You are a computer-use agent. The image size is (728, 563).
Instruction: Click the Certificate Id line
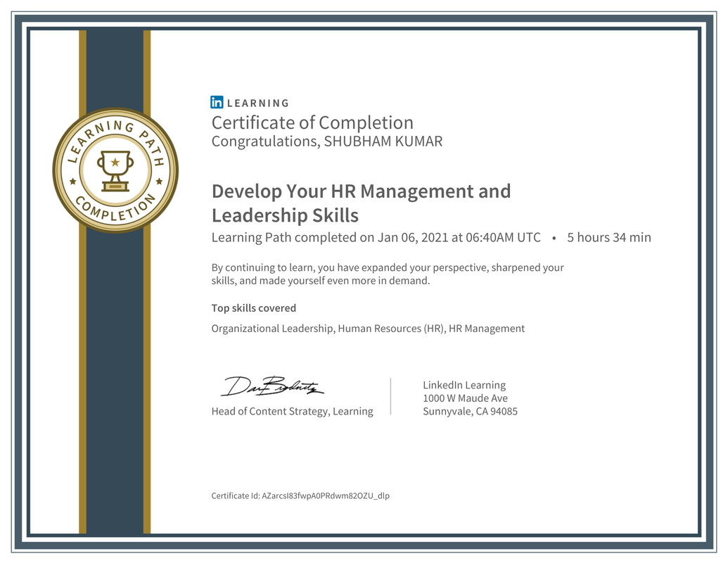pos(300,495)
